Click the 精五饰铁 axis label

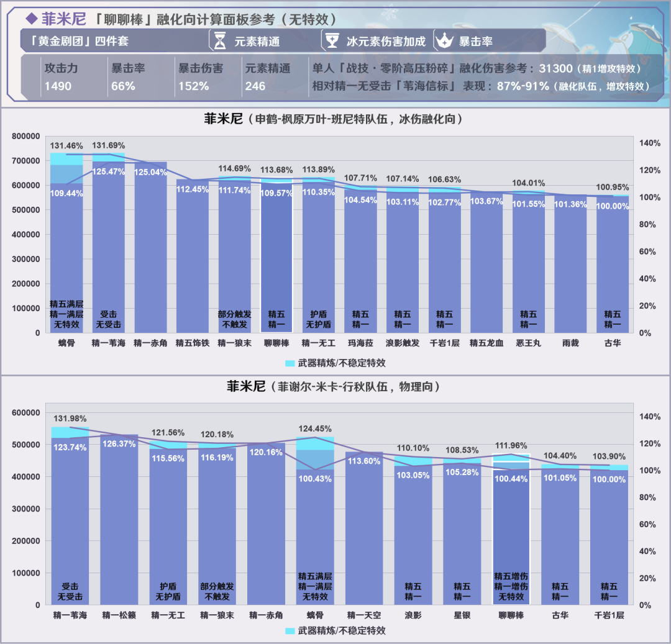coord(192,342)
